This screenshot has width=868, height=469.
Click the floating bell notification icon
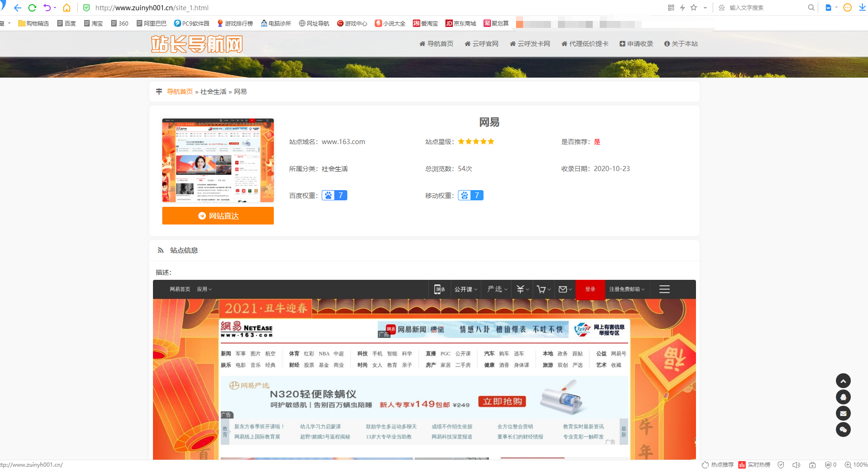(843, 397)
